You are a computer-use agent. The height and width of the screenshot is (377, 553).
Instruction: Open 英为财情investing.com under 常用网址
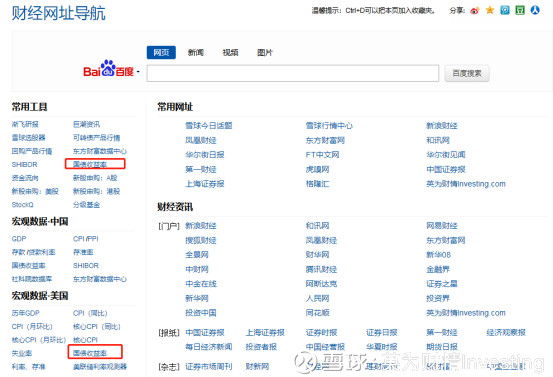[x=466, y=184]
